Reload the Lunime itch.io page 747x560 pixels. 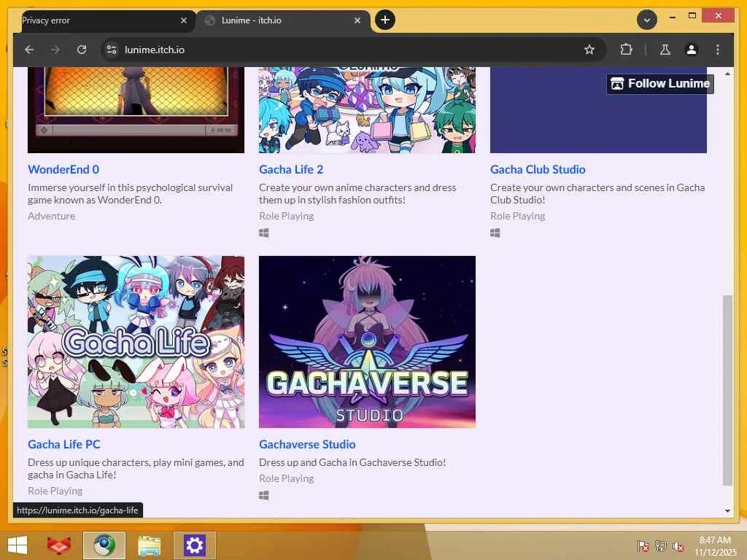tap(82, 50)
